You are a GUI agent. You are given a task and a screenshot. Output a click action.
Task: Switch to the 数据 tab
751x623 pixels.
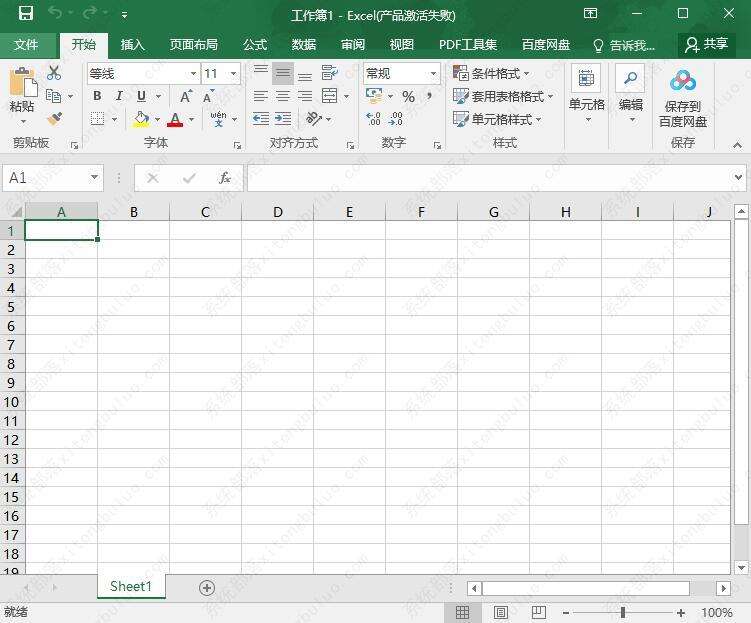[304, 45]
